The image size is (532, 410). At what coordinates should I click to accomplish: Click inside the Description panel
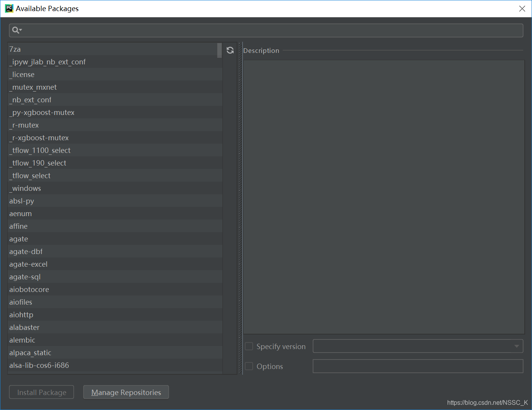pos(384,197)
